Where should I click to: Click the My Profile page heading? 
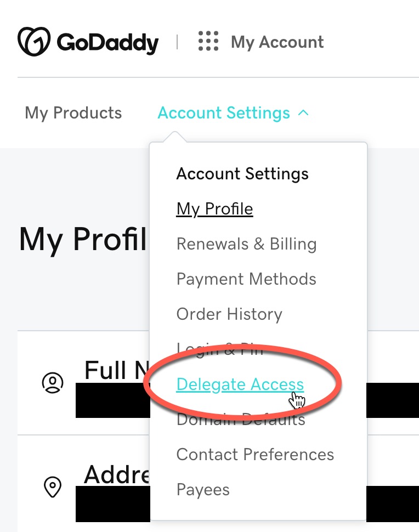[83, 240]
